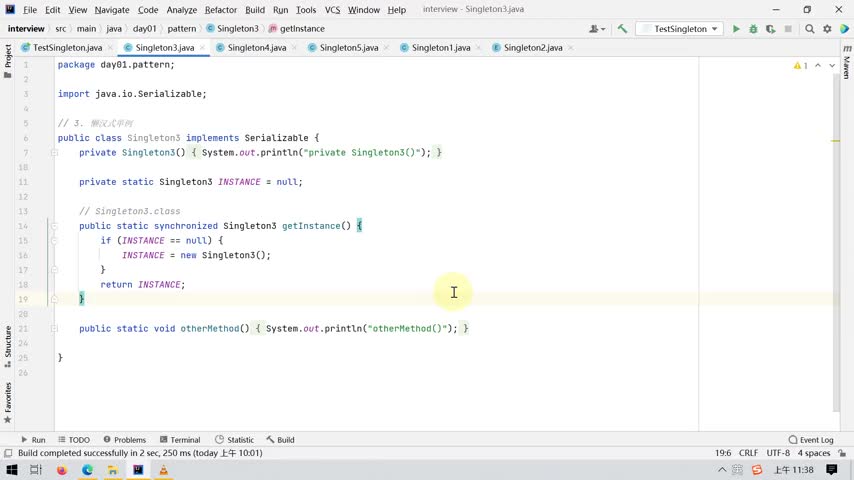This screenshot has width=854, height=480.
Task: Open the Terminal tool window
Action: [180, 440]
